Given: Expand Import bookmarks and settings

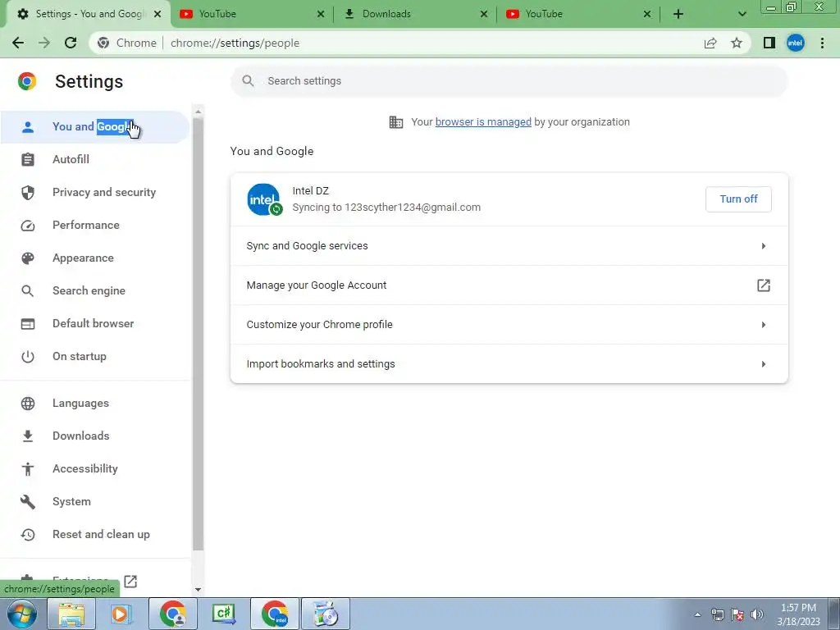Looking at the screenshot, I should click(509, 363).
